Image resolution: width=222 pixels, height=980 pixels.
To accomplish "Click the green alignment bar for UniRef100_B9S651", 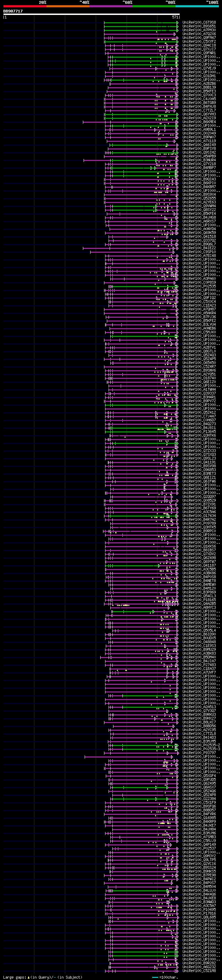I will (141, 26).
